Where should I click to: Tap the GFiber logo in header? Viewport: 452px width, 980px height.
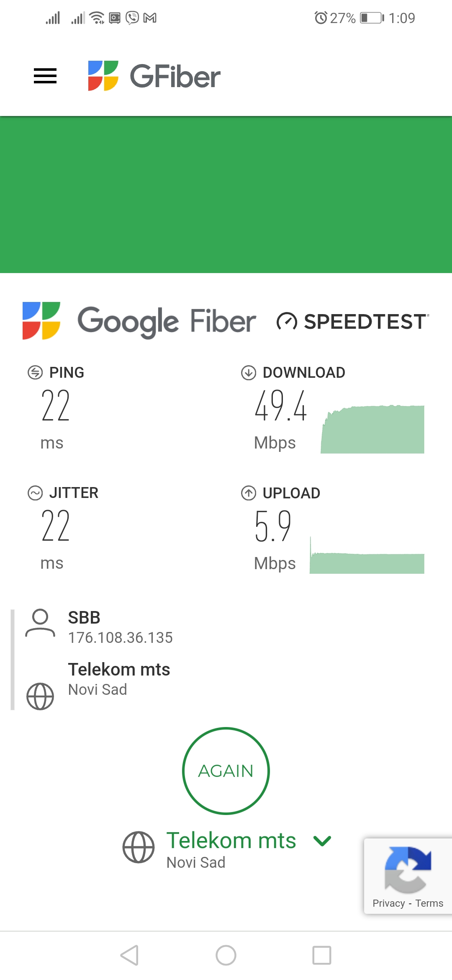coord(154,76)
